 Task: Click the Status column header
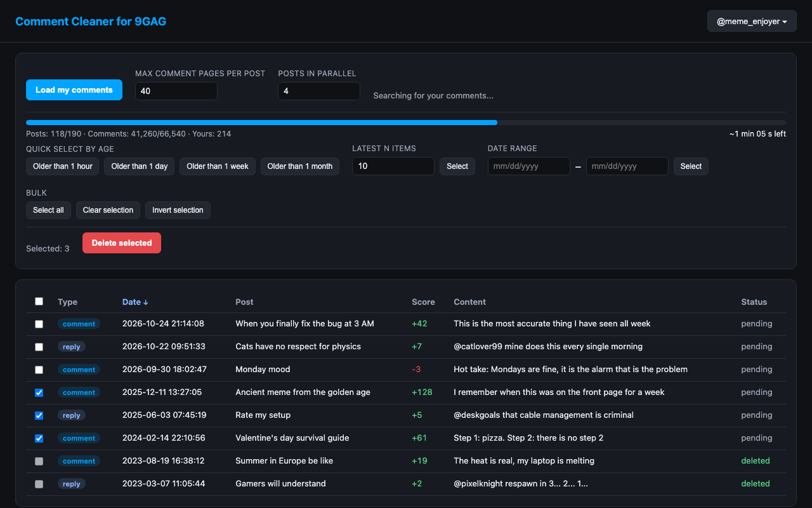pyautogui.click(x=754, y=302)
